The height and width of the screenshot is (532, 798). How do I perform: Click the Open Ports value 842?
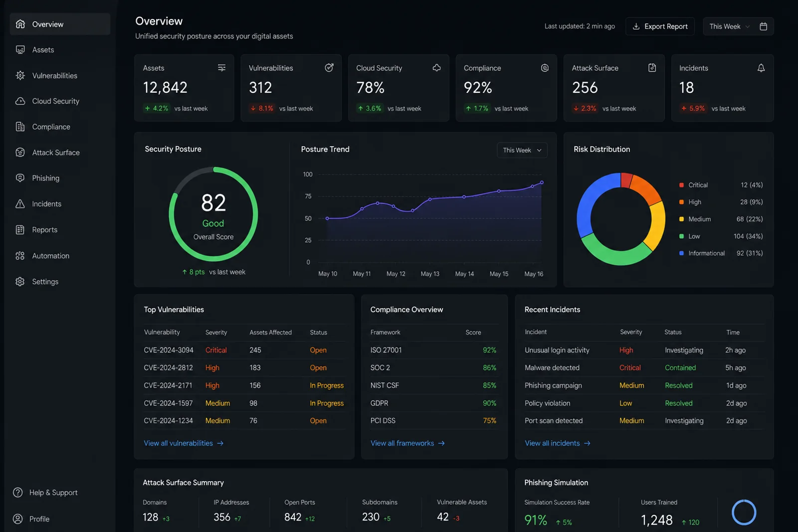(x=293, y=517)
